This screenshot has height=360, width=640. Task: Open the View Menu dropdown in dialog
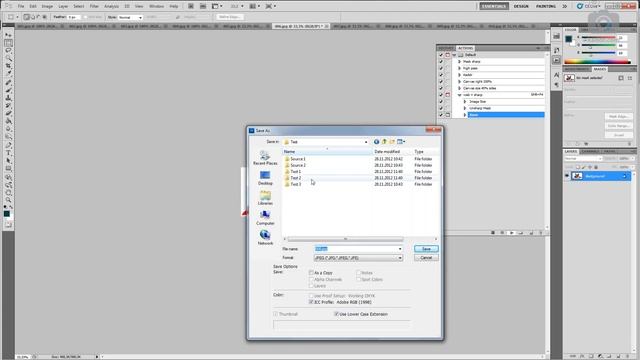click(x=401, y=142)
